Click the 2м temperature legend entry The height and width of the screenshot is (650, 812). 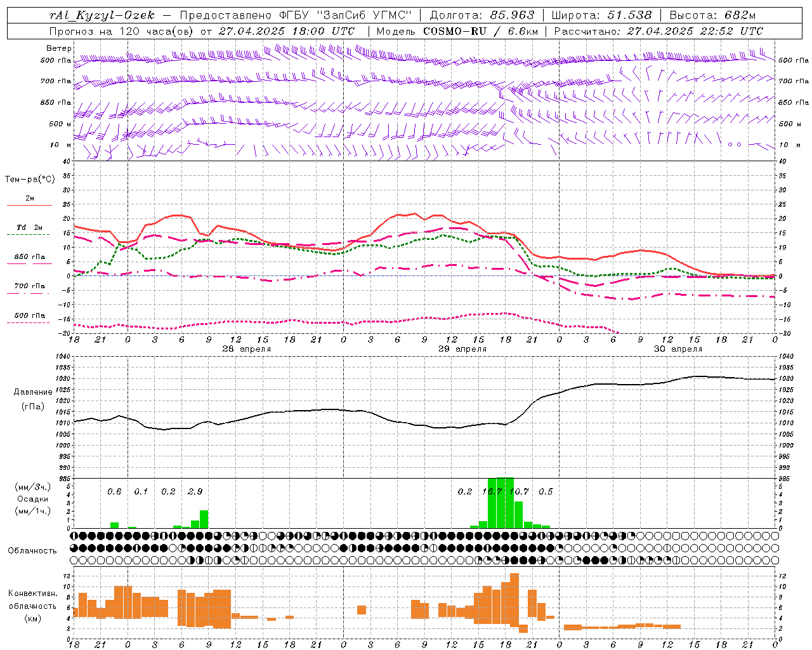coord(30,199)
